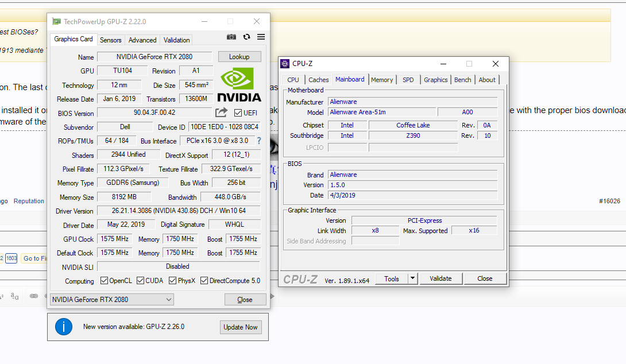Viewport: 626px width, 364px height.
Task: Open the Reputation link on forum page
Action: (29, 201)
